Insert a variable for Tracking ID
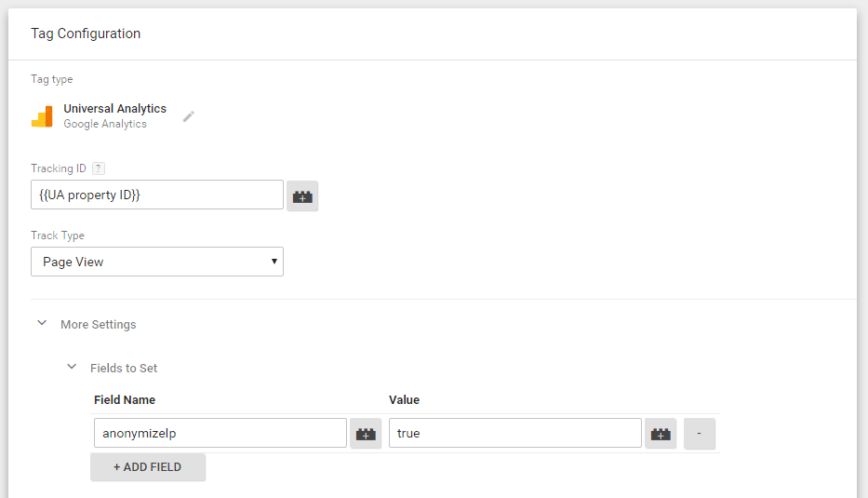 click(x=302, y=196)
